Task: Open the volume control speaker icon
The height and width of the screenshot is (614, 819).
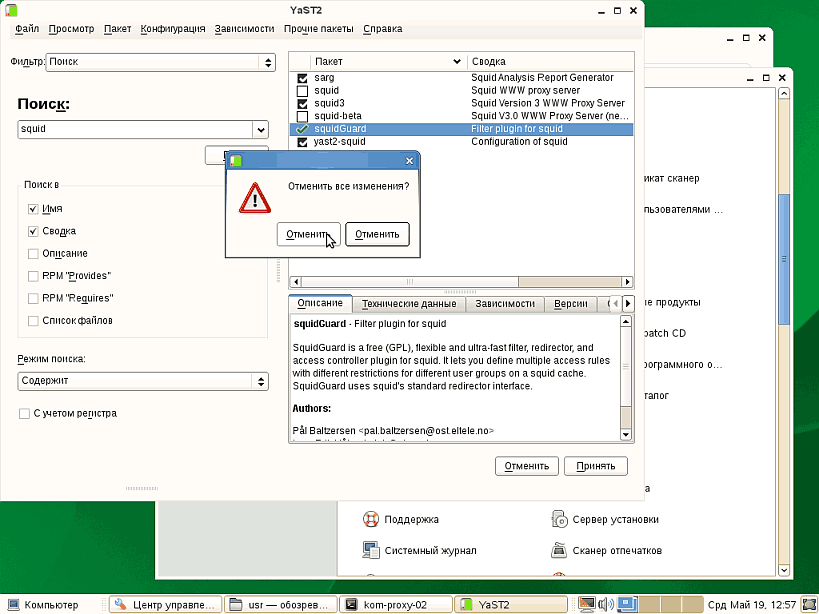Action: coord(606,605)
